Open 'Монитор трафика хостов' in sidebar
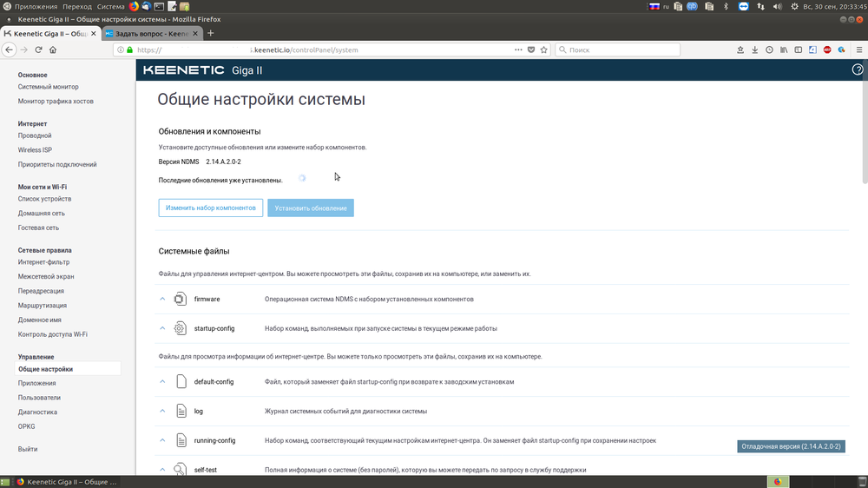Screen dimensions: 868x488 coord(56,102)
